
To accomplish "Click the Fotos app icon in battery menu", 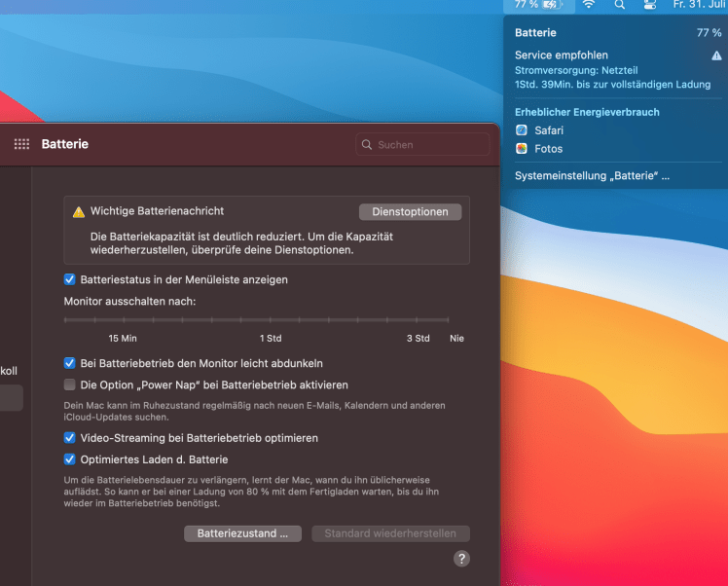I will 522,149.
